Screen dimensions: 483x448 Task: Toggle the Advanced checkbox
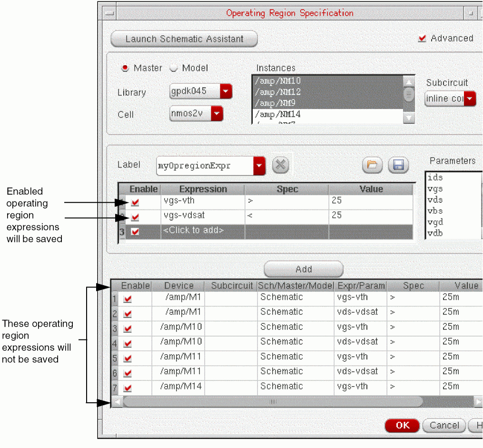click(x=422, y=38)
